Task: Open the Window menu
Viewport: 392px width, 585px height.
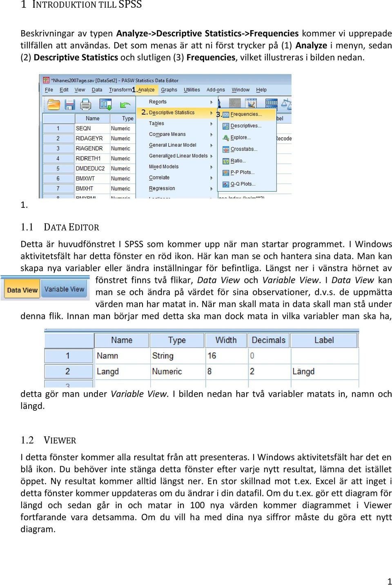Action: point(241,90)
